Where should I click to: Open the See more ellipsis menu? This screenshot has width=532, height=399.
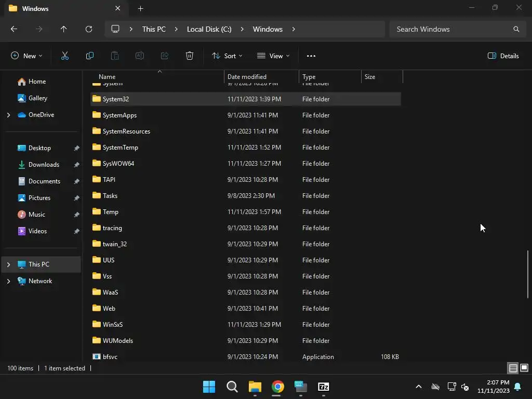click(x=311, y=56)
